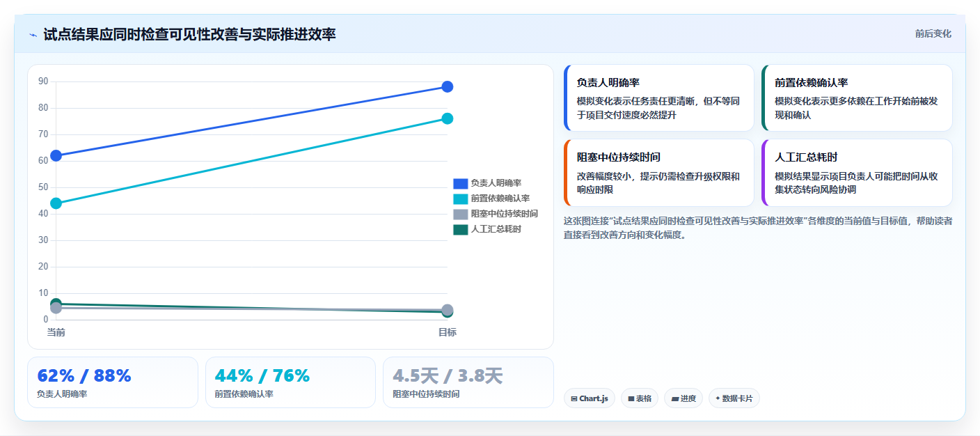Open the 负责人明确率 description card
The height and width of the screenshot is (436, 980).
pyautogui.click(x=659, y=98)
